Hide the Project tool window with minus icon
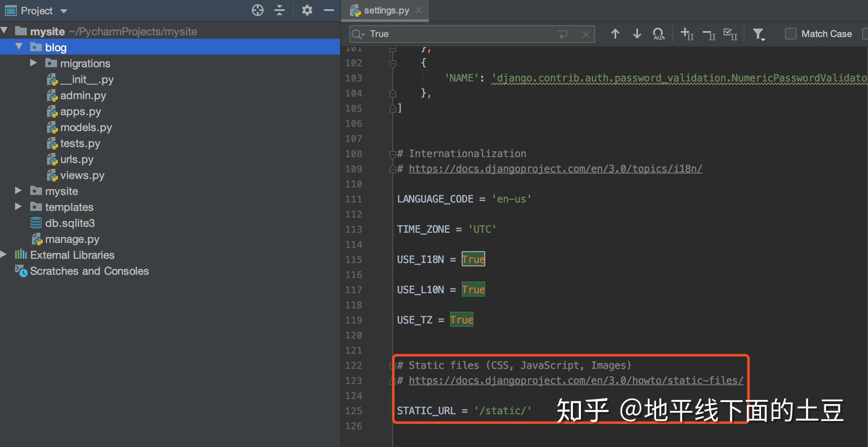The height and width of the screenshot is (447, 868). coord(329,10)
